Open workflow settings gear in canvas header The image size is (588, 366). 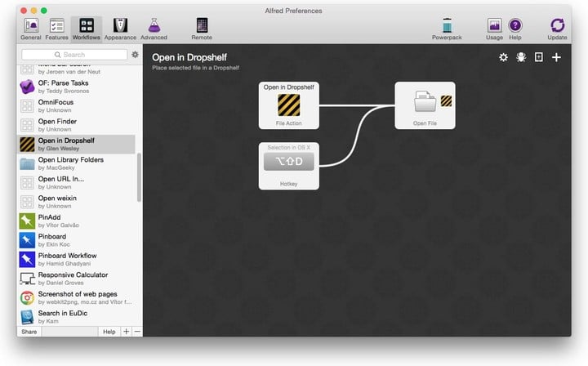(503, 57)
